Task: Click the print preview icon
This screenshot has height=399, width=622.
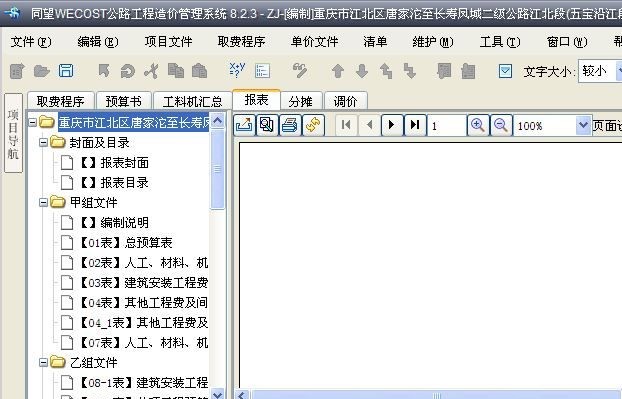Action: pos(267,125)
